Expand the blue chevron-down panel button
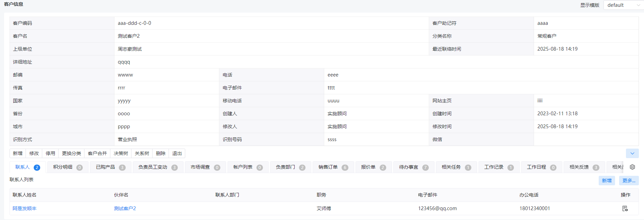Image resolution: width=644 pixels, height=220 pixels. (632, 153)
